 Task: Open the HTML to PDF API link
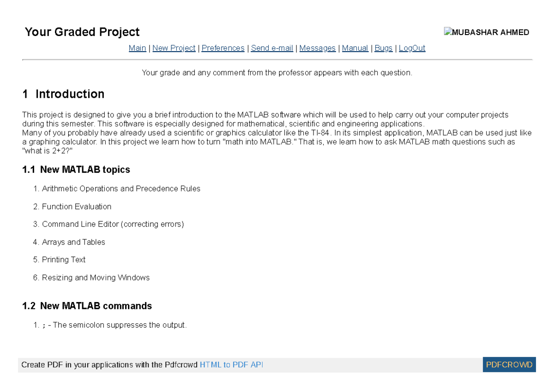click(231, 364)
